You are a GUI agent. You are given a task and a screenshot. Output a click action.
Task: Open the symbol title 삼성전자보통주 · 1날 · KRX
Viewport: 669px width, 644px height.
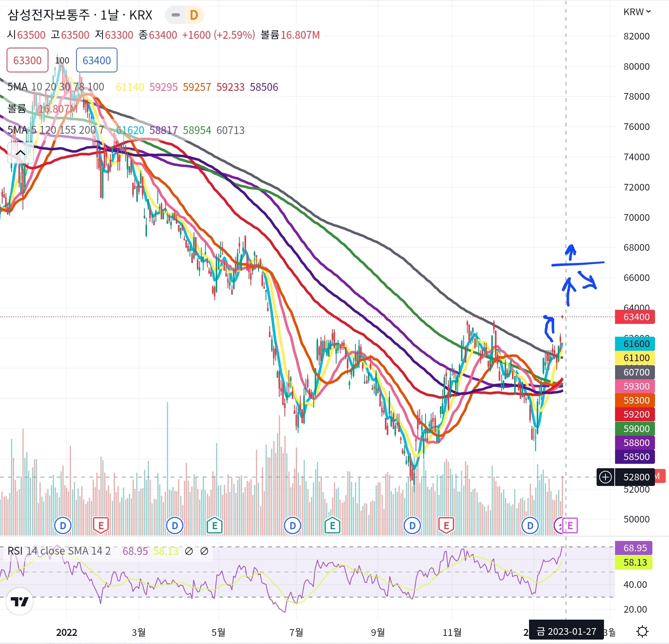[80, 15]
